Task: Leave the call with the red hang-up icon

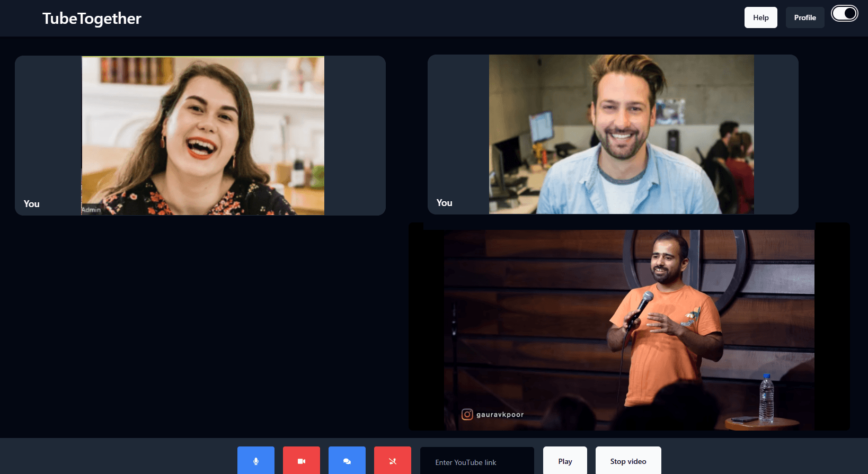Action: (x=393, y=461)
